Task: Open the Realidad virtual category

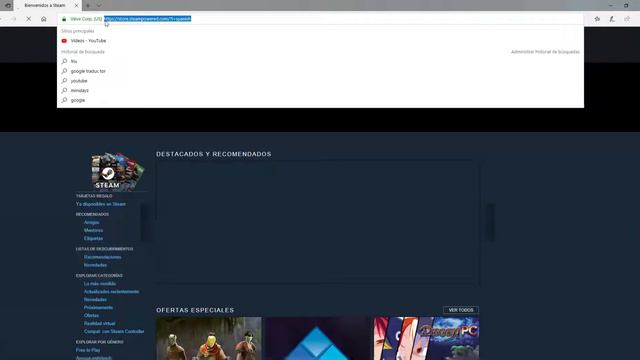Action: pyautogui.click(x=100, y=324)
